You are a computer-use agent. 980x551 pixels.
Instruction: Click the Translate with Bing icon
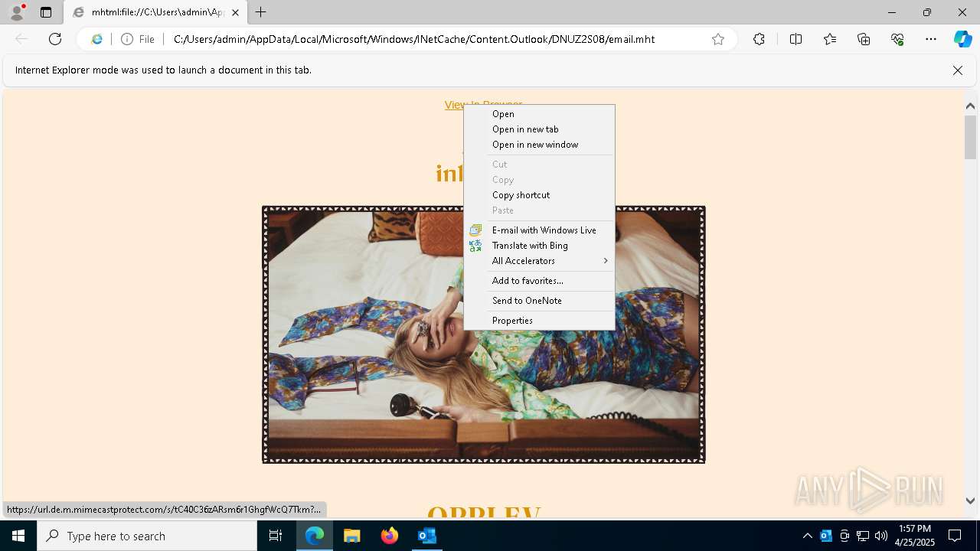[475, 246]
